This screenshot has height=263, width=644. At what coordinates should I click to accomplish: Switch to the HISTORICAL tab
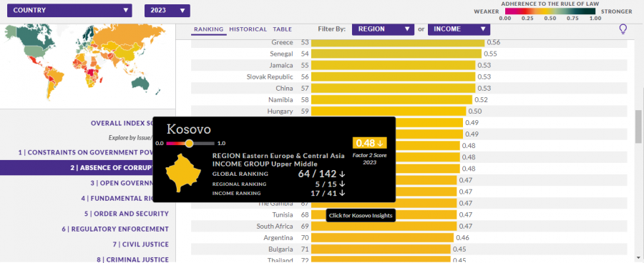pyautogui.click(x=248, y=29)
